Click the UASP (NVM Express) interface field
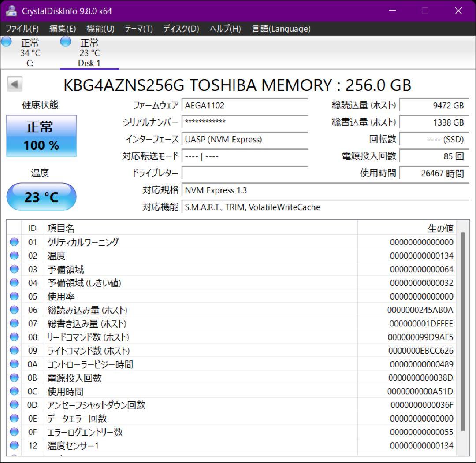 245,139
